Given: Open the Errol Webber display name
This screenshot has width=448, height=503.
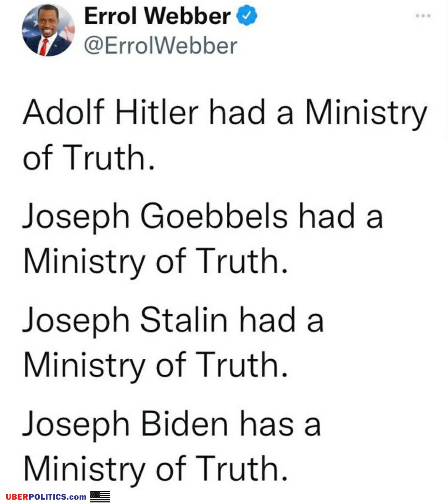Looking at the screenshot, I should [x=157, y=17].
